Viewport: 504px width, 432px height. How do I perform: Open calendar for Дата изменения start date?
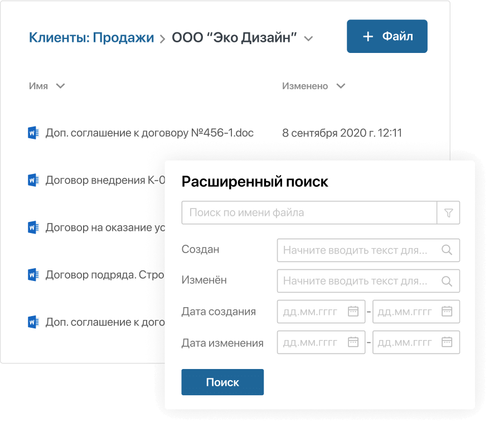pos(353,342)
